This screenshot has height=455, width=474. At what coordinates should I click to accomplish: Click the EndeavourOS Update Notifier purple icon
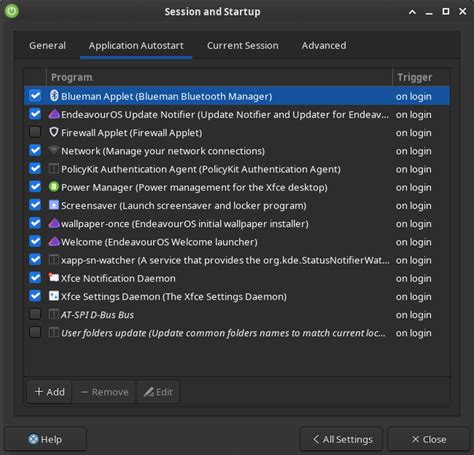[54, 114]
